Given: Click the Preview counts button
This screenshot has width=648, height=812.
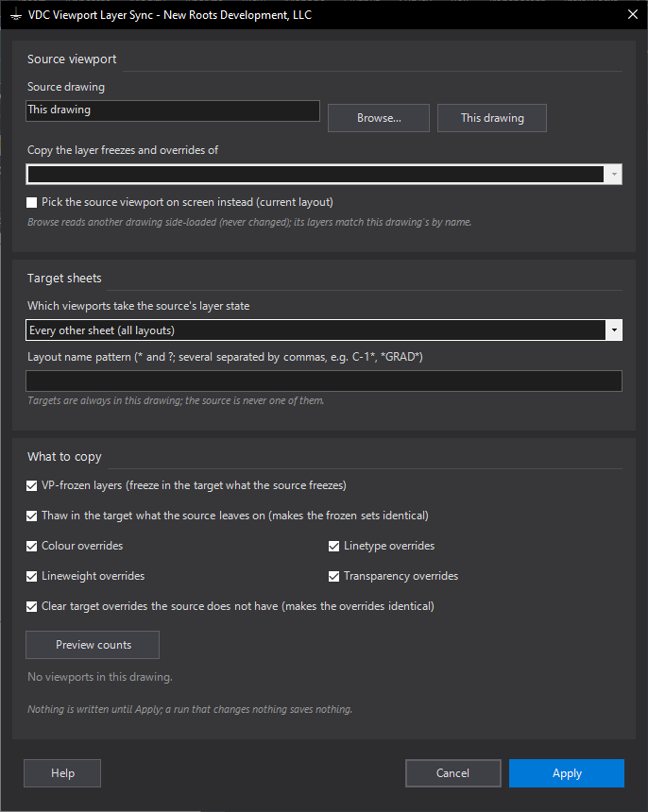Looking at the screenshot, I should [x=93, y=645].
